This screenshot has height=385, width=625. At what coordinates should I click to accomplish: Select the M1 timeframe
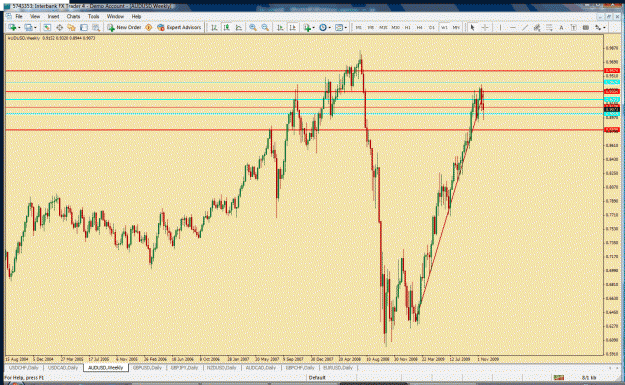[x=359, y=28]
